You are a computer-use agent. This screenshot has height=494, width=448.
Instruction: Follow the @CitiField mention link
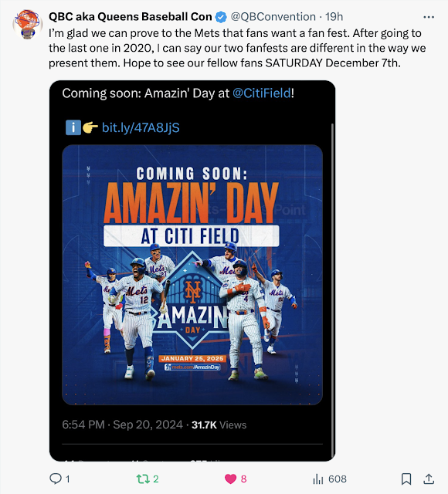[262, 93]
